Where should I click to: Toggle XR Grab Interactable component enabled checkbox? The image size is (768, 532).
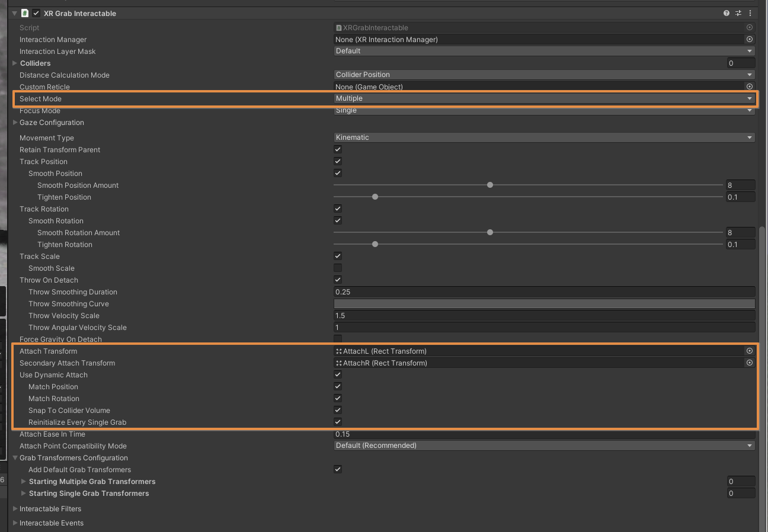pyautogui.click(x=36, y=13)
